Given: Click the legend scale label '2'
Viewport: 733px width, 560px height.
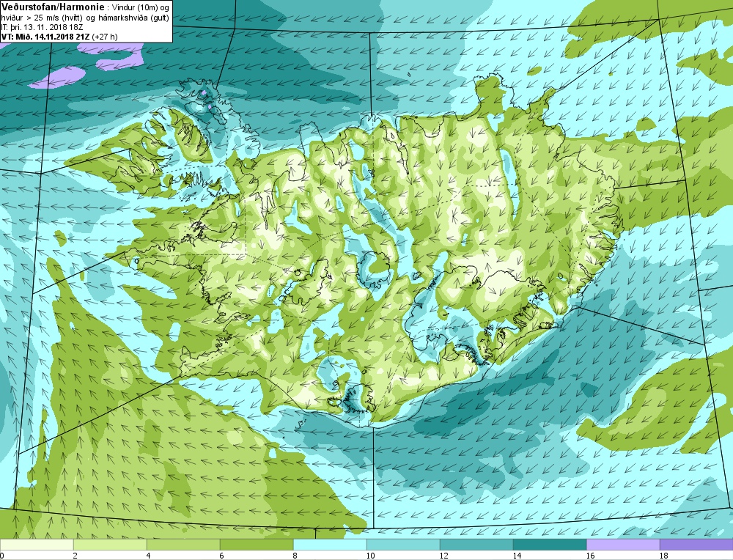Looking at the screenshot, I should coord(75,556).
